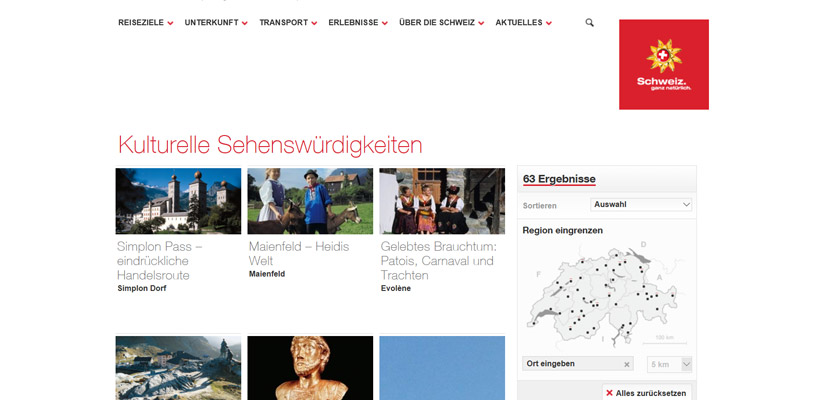Clear the Ort eingeben field with the X

point(626,364)
